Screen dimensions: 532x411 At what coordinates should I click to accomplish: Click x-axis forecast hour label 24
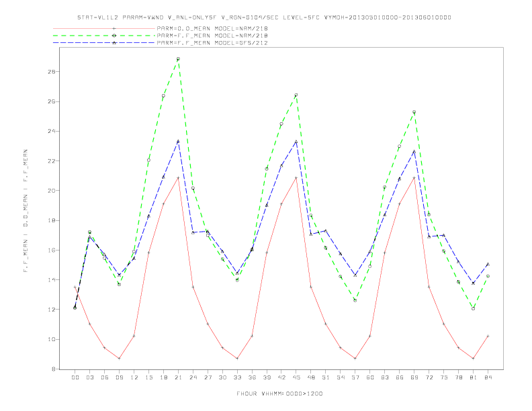tap(193, 377)
